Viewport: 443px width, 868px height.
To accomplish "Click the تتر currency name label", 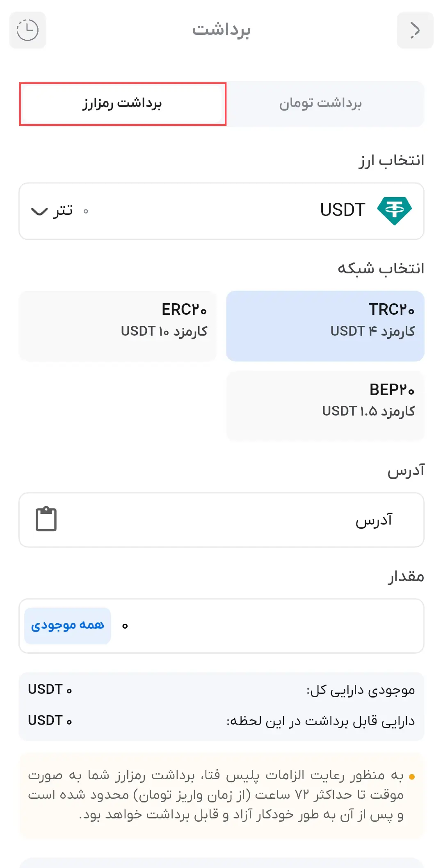I will (x=63, y=211).
